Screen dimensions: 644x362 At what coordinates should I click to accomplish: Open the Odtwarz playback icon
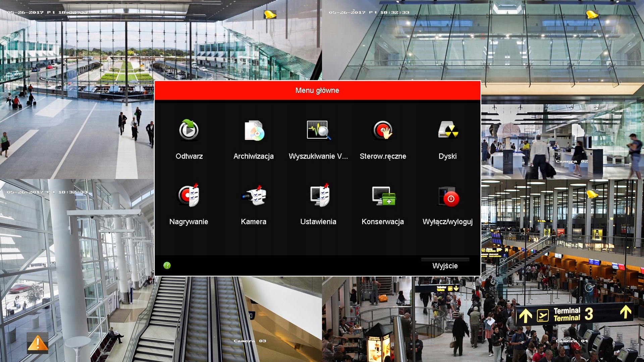pos(189,130)
